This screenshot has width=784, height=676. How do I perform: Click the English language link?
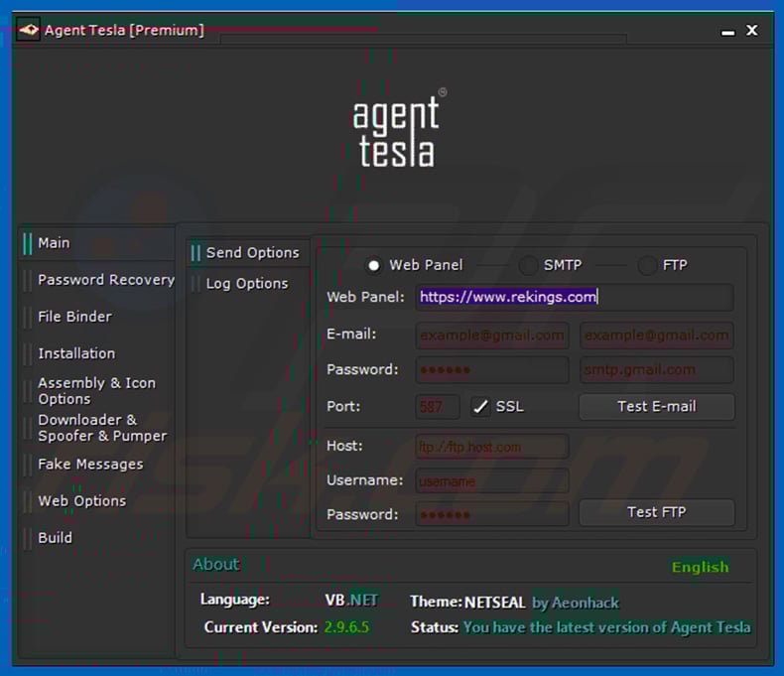tap(700, 567)
